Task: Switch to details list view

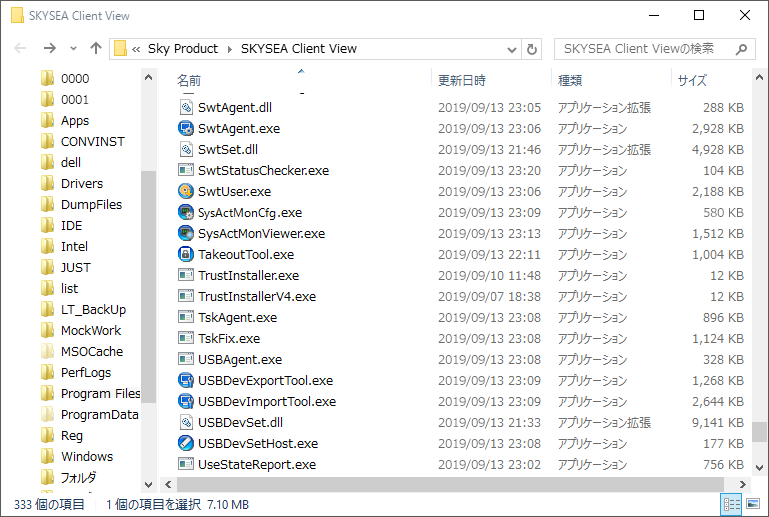Action: coord(732,504)
